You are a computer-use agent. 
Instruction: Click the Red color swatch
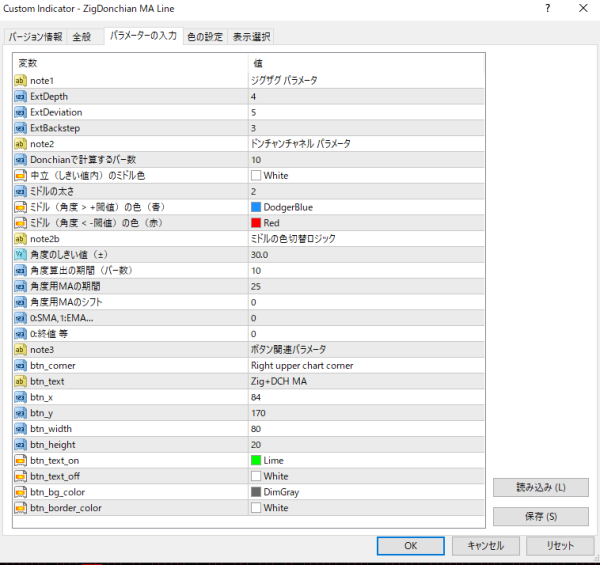(257, 223)
